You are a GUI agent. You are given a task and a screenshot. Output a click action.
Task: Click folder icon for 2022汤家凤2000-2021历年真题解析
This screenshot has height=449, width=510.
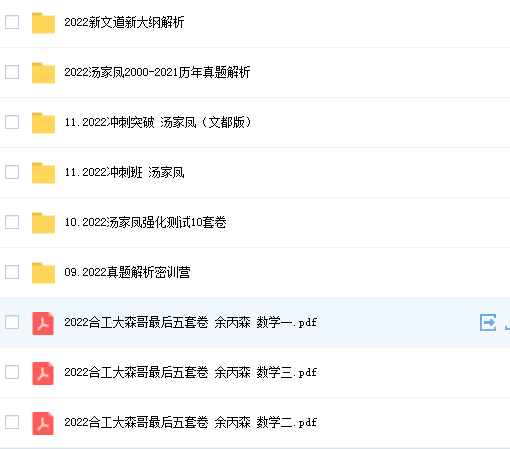pyautogui.click(x=43, y=73)
